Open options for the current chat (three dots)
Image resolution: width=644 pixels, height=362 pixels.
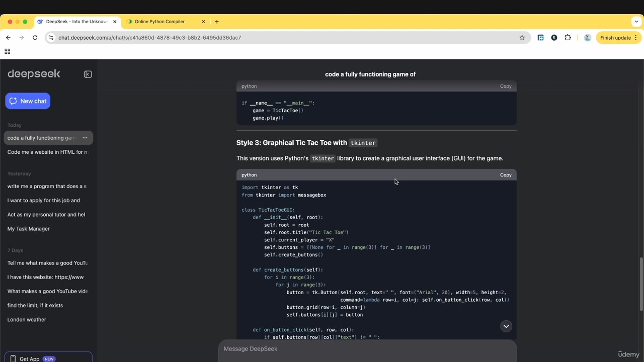[85, 138]
